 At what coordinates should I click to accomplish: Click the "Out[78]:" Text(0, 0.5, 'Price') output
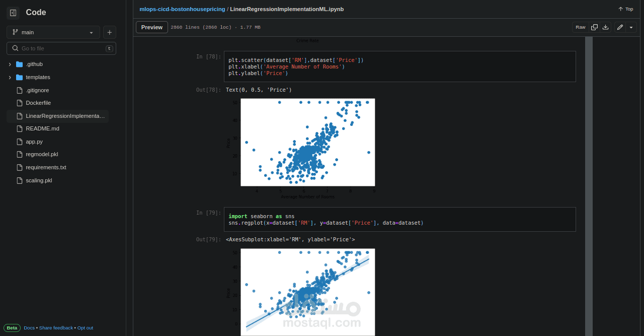coord(259,90)
